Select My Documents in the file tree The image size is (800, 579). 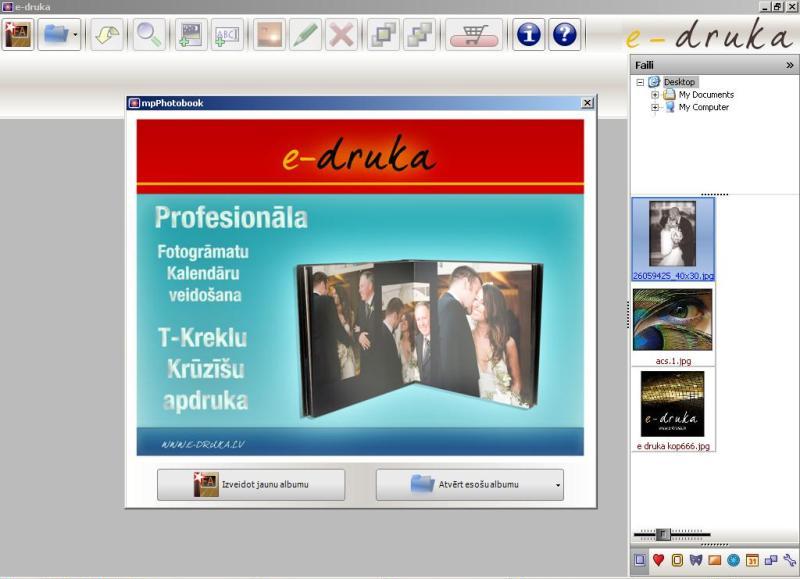[706, 95]
